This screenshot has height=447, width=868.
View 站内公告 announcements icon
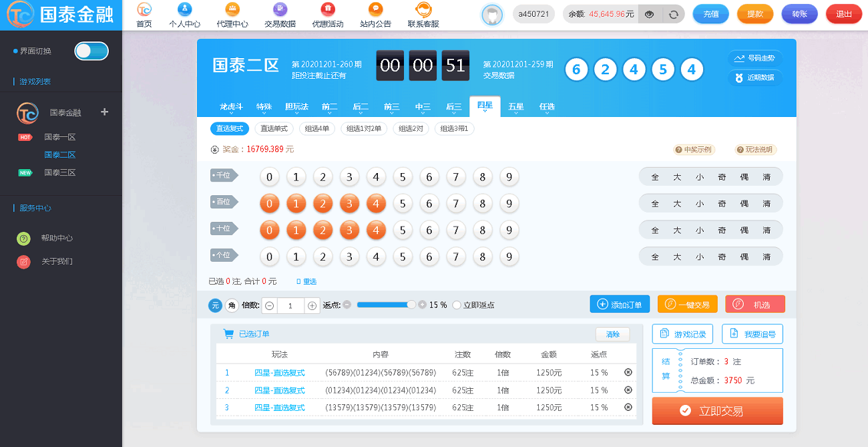click(375, 15)
